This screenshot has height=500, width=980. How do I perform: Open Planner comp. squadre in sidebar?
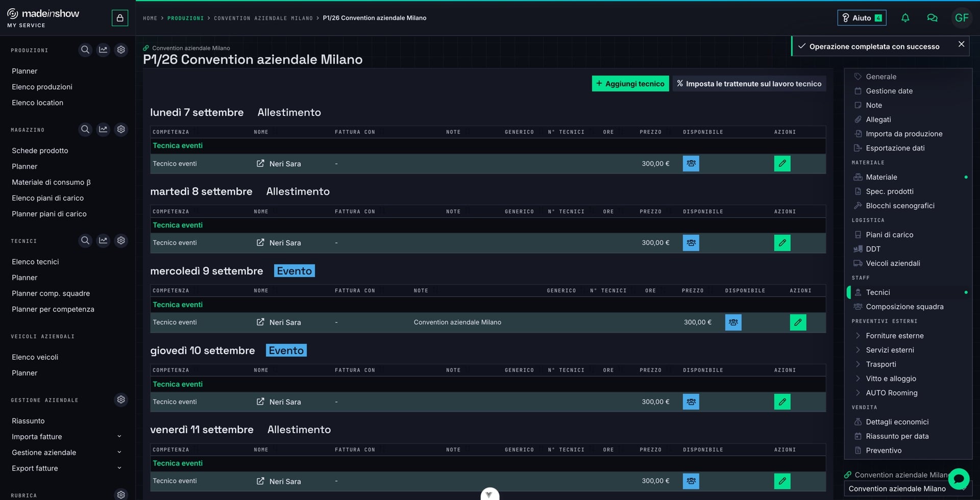tap(51, 293)
